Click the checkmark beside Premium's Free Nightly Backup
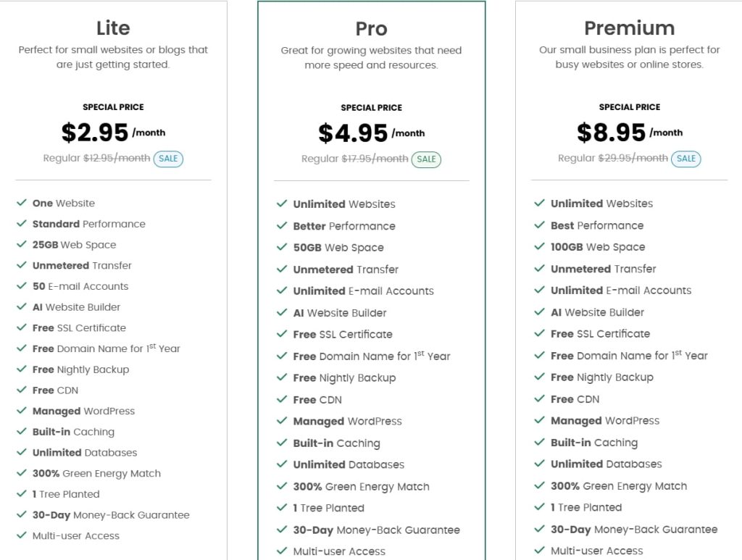This screenshot has height=560, width=742. [x=539, y=377]
